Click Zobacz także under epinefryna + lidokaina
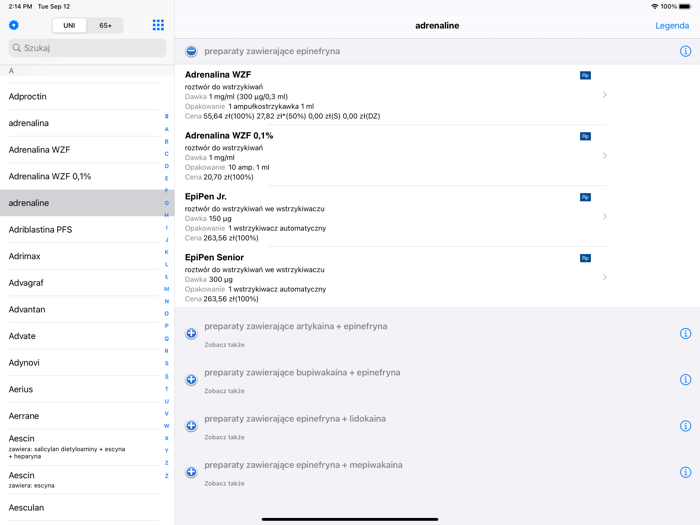This screenshot has height=525, width=700. click(225, 437)
